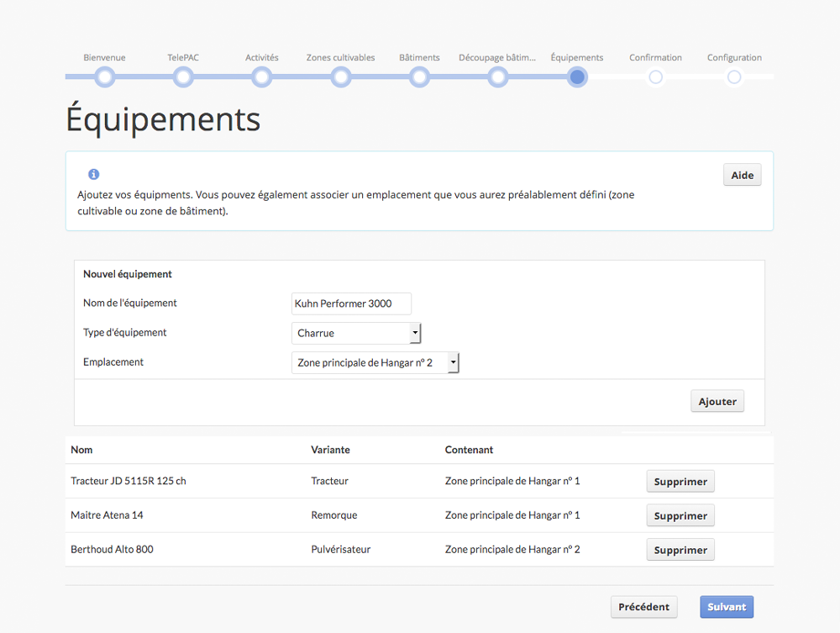Continue with the blue Suivant button
This screenshot has width=840, height=633.
[x=727, y=607]
